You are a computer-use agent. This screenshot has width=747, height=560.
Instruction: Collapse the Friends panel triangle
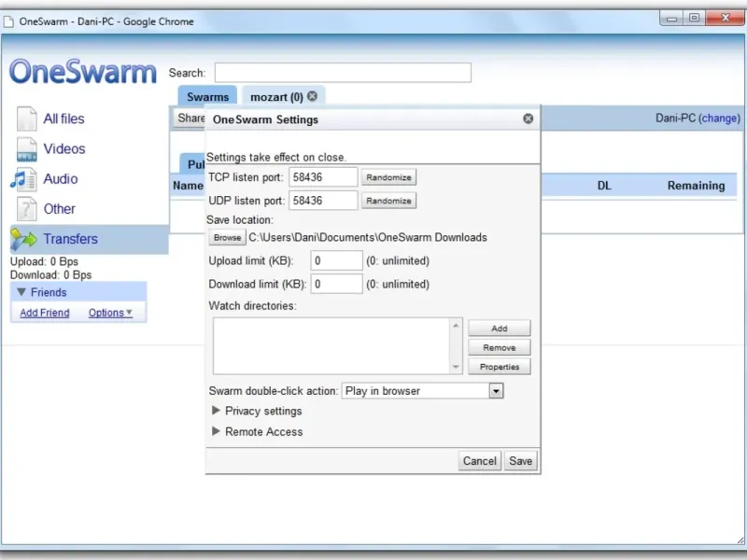pyautogui.click(x=21, y=292)
